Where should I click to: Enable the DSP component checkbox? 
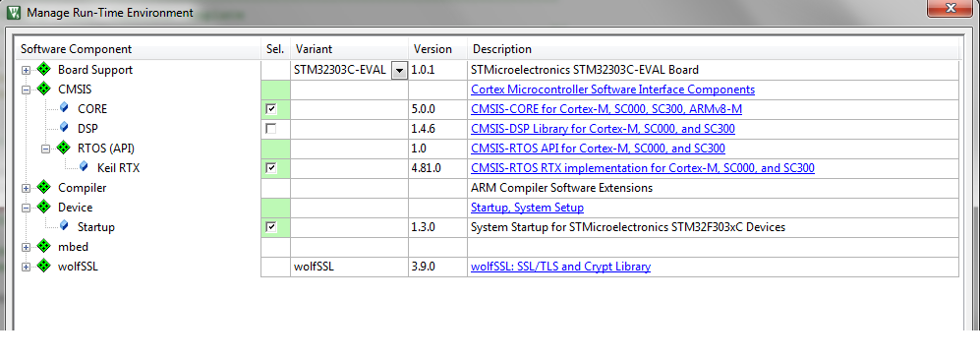point(270,129)
